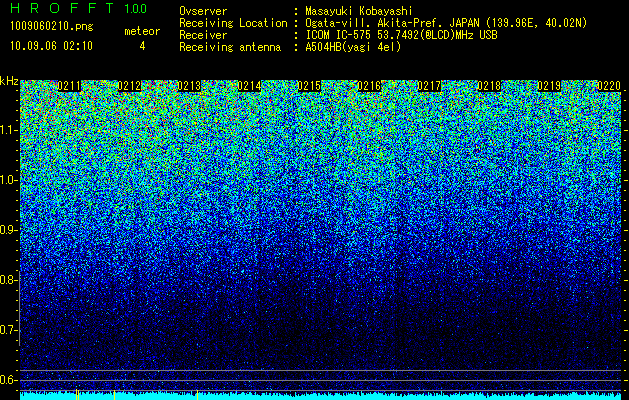
Task: Select the file name 1009060210.png
Action: coord(51,26)
